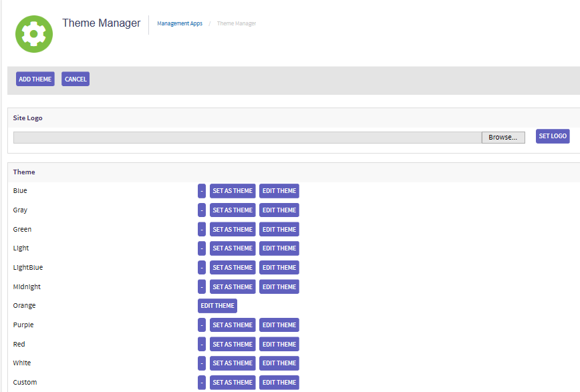Edit the Orange theme
Image resolution: width=580 pixels, height=392 pixels.
click(x=217, y=306)
